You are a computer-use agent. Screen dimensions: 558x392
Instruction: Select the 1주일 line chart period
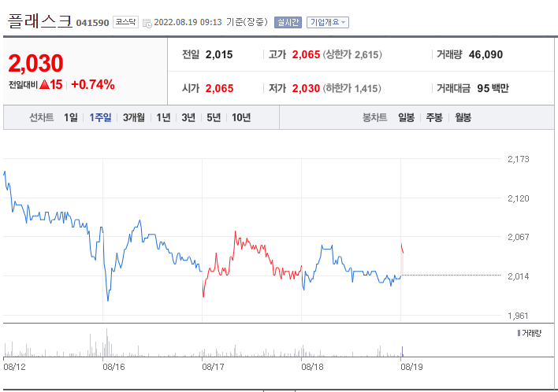pyautogui.click(x=100, y=117)
